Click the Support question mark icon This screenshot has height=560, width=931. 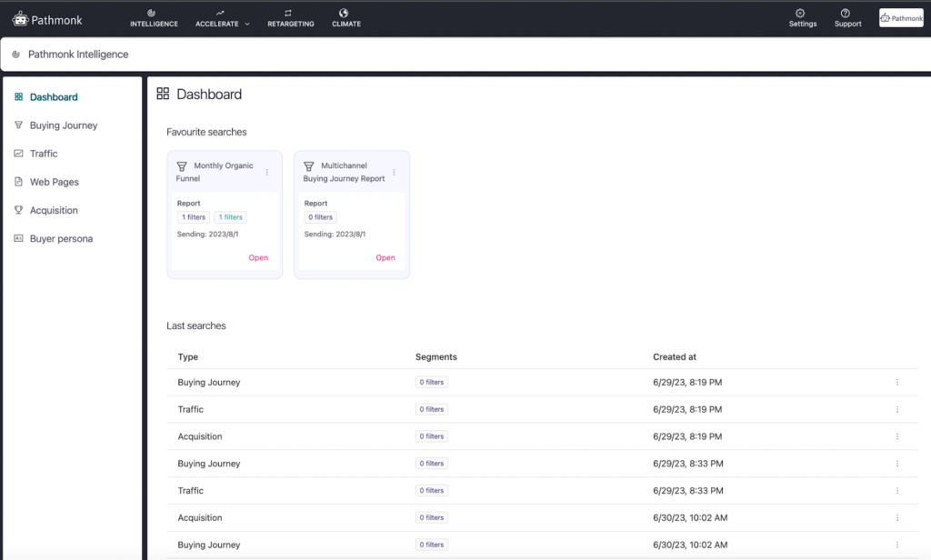click(846, 14)
